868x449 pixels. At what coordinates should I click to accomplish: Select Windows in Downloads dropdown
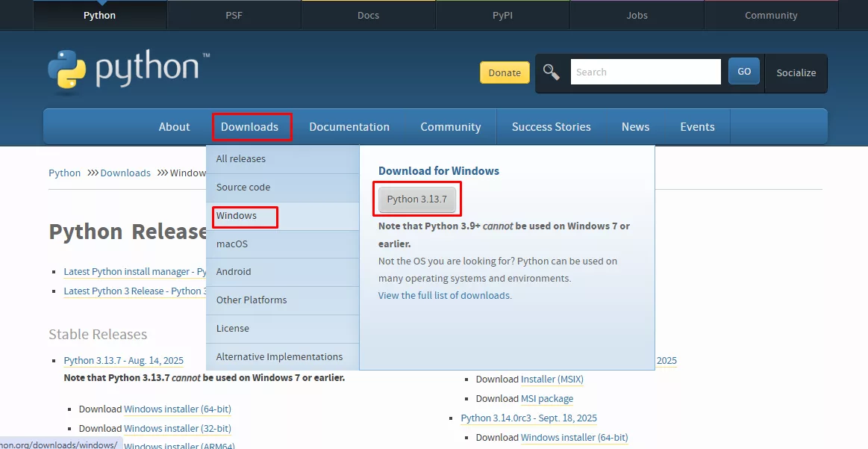click(x=237, y=216)
